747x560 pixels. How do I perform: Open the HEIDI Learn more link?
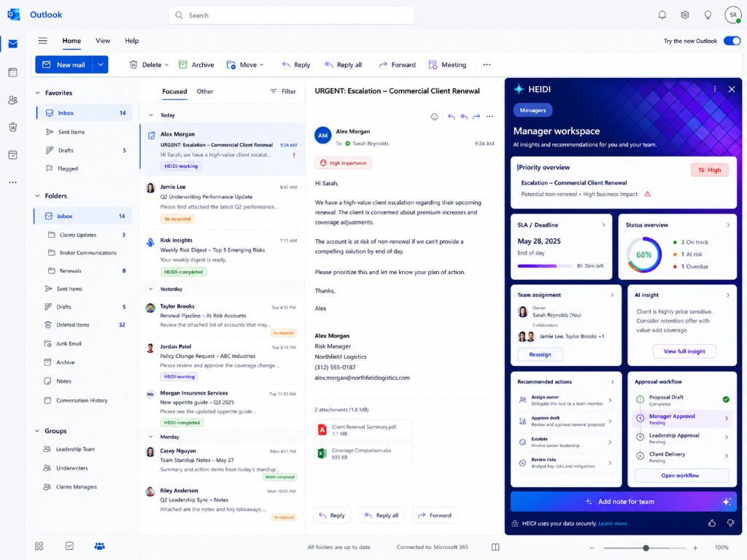tap(613, 524)
